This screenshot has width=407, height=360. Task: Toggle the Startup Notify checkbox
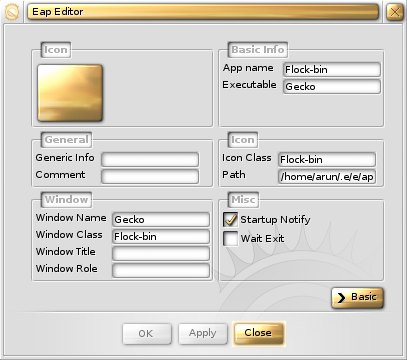tap(230, 220)
